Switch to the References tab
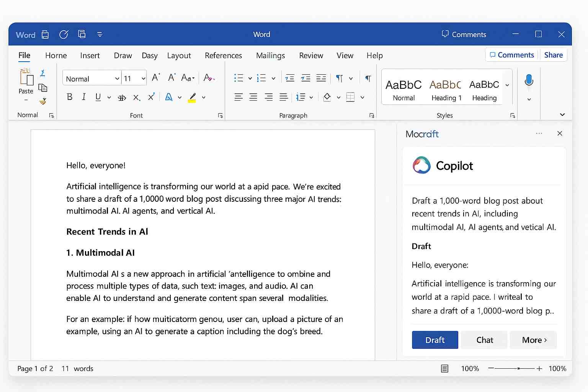The width and height of the screenshot is (588, 392). click(223, 56)
